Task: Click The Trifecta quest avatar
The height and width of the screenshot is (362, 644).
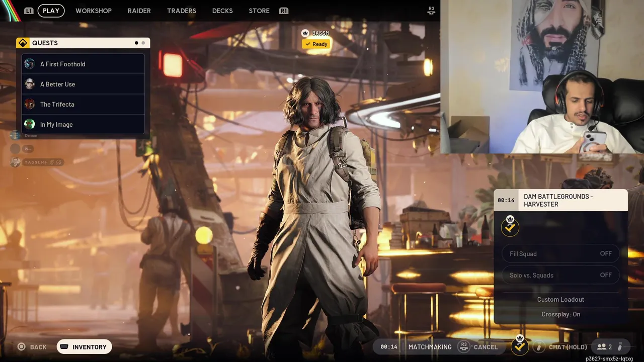Action: (30, 104)
